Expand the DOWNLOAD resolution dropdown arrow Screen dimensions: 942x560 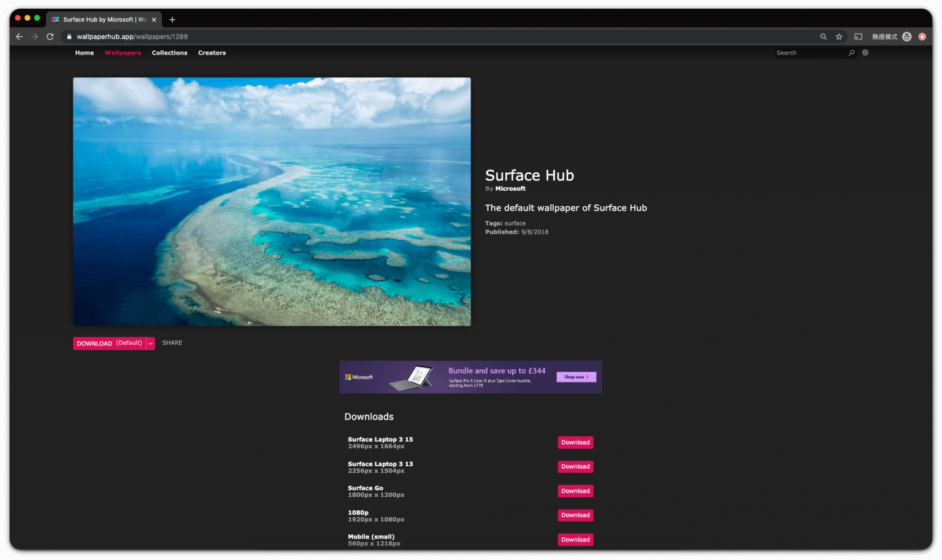point(150,343)
